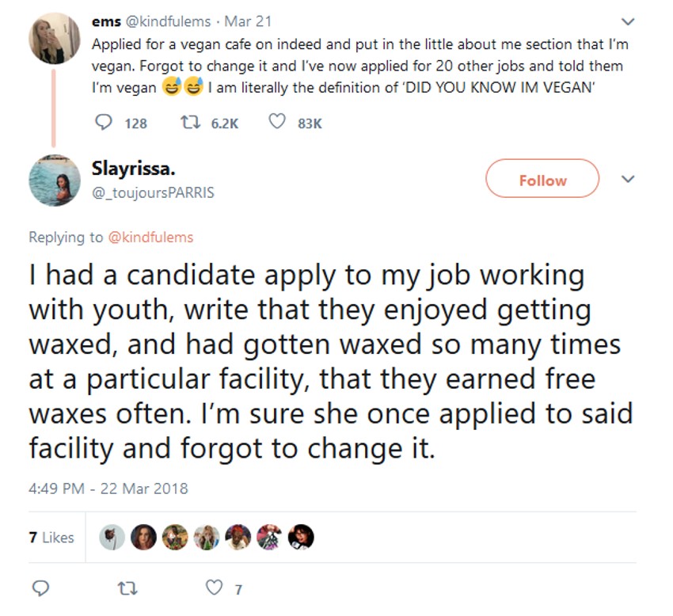Open Slayrissa's profile avatar

click(x=55, y=181)
